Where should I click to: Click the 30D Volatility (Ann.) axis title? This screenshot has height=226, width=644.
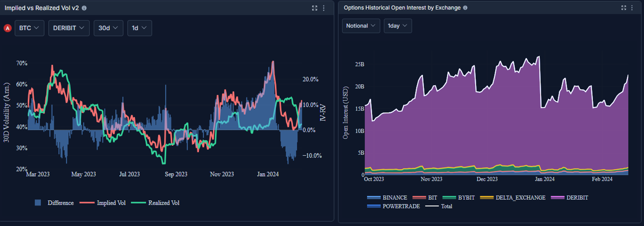7,112
